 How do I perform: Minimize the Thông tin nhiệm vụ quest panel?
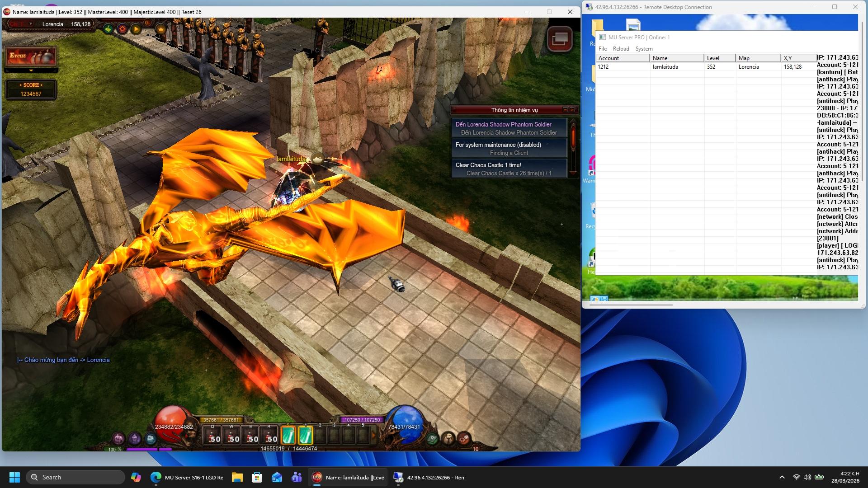tap(565, 110)
